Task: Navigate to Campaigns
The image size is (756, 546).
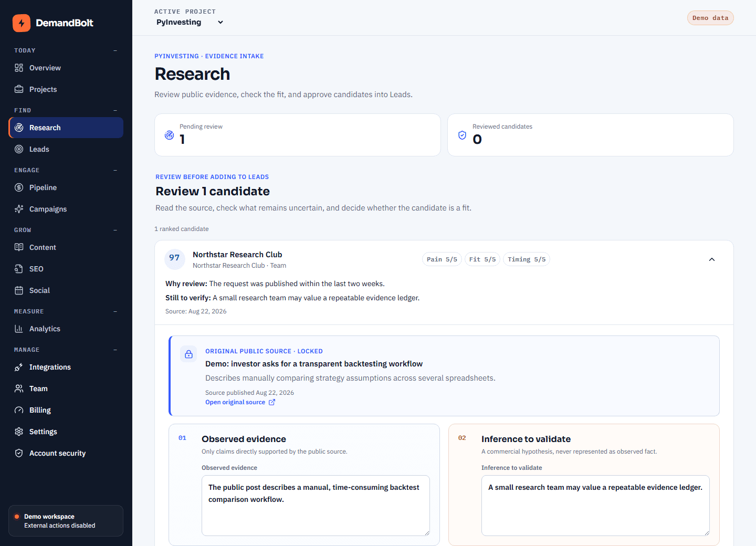Action: tap(66, 209)
